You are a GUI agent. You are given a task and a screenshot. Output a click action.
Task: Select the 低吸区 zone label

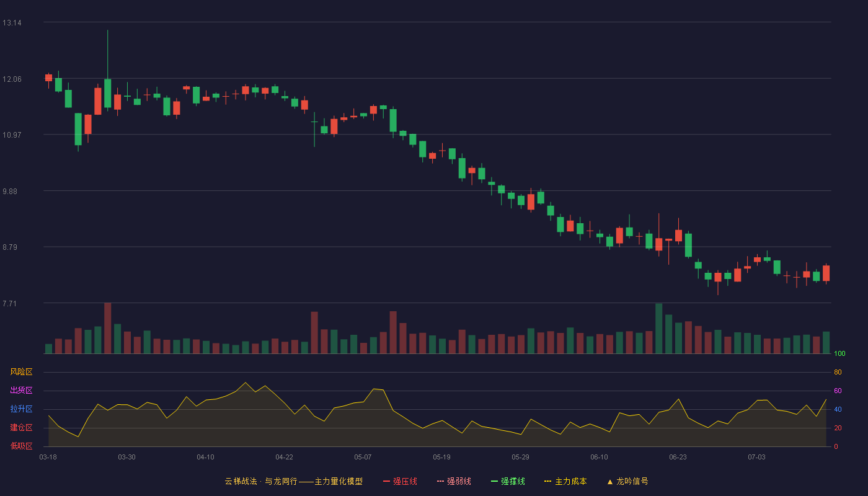[x=21, y=446]
